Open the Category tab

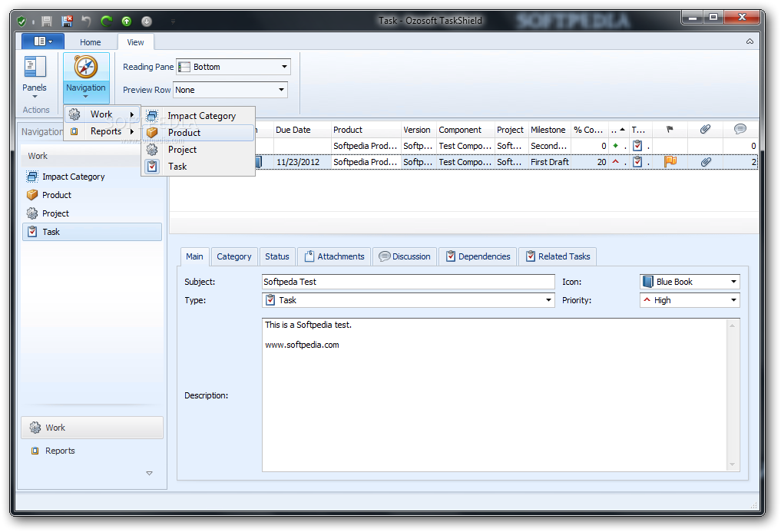(234, 256)
